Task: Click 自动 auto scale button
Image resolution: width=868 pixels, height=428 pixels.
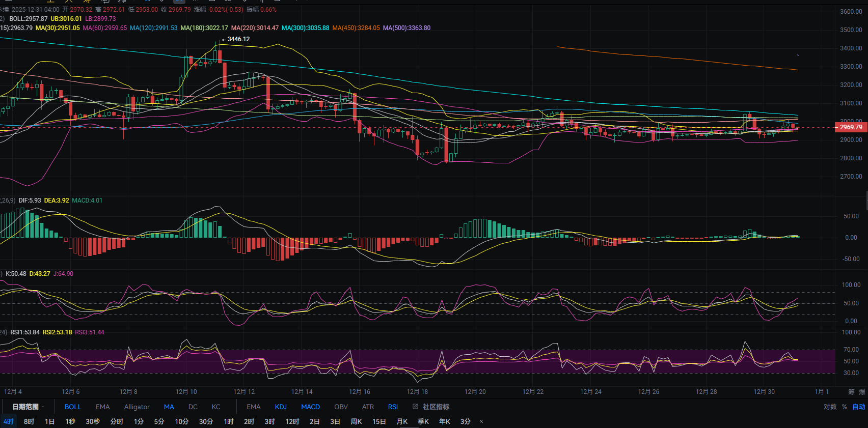Action: coord(859,407)
